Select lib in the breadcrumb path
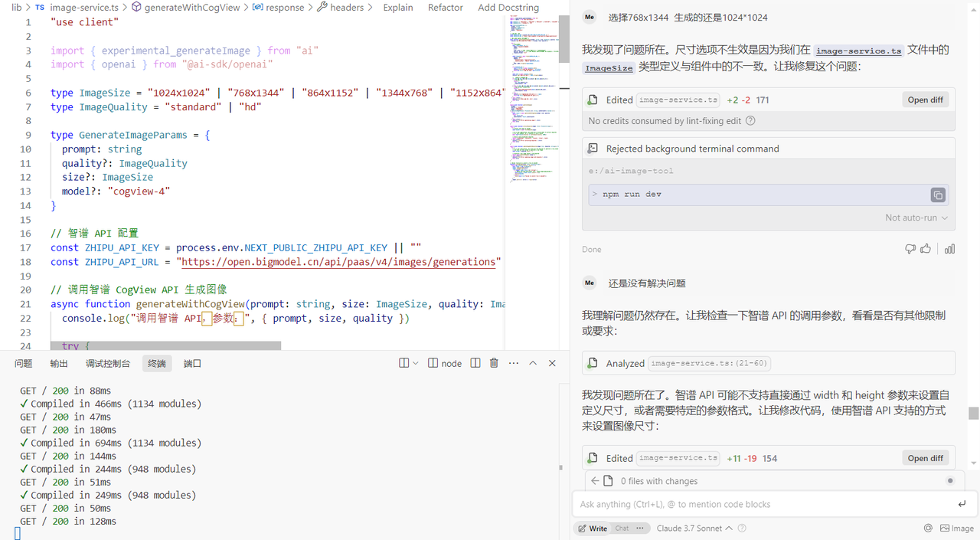This screenshot has height=540, width=980. 16,8
